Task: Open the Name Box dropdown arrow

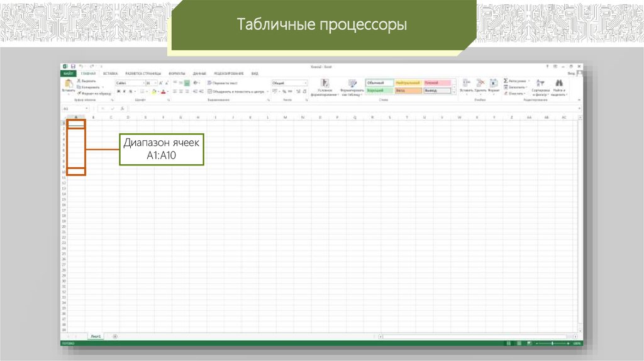Action: [x=87, y=109]
